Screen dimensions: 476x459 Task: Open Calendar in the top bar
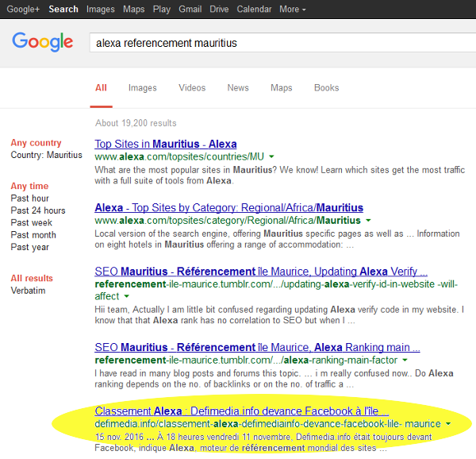coord(254,9)
